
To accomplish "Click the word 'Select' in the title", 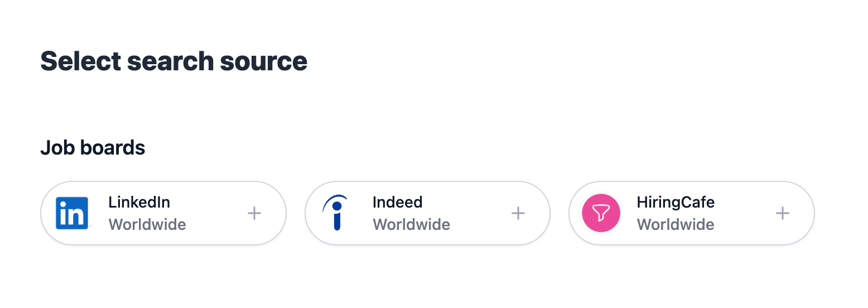I will 80,61.
